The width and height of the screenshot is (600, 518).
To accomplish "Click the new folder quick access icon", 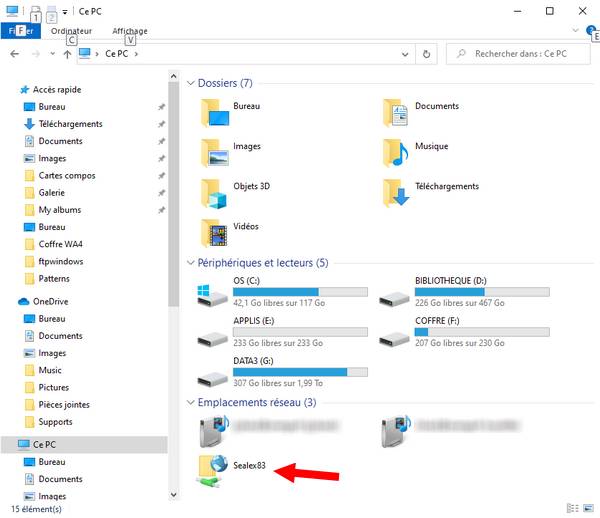I will click(x=51, y=13).
